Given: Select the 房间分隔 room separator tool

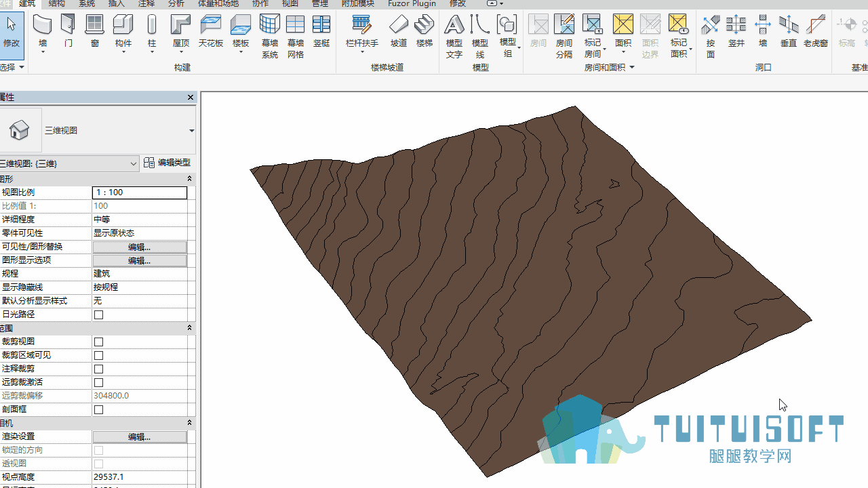Looking at the screenshot, I should tap(564, 37).
